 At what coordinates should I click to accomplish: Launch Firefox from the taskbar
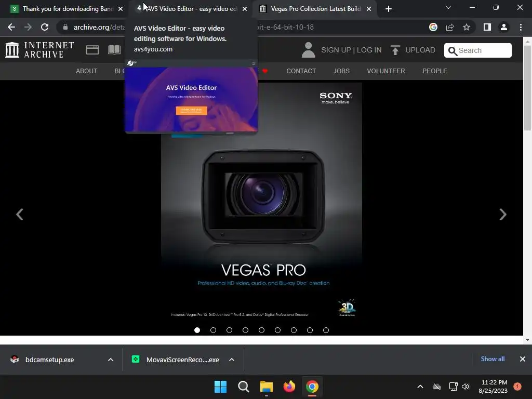pos(289,387)
